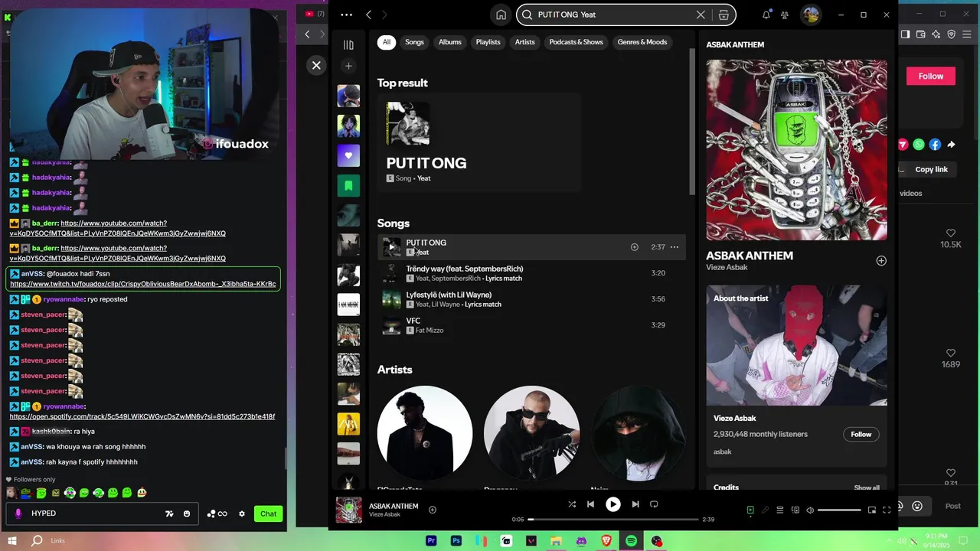Open Spotify notifications bell

[x=766, y=15]
